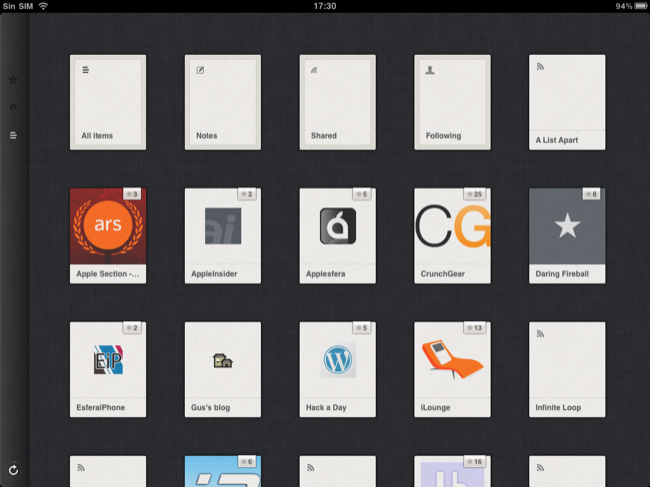
Task: Tap the ars orange logo
Action: pyautogui.click(x=108, y=224)
